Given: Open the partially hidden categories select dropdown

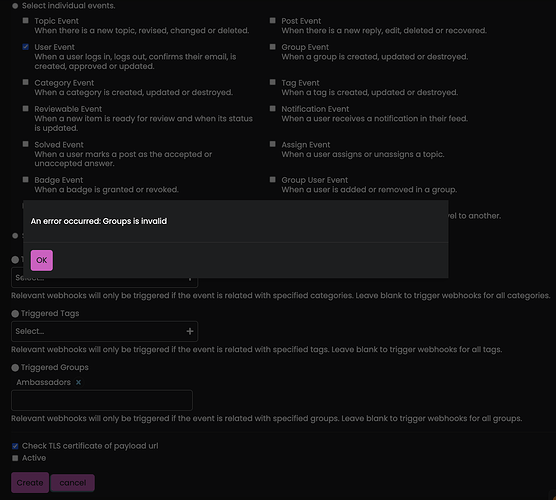Looking at the screenshot, I should tap(105, 282).
